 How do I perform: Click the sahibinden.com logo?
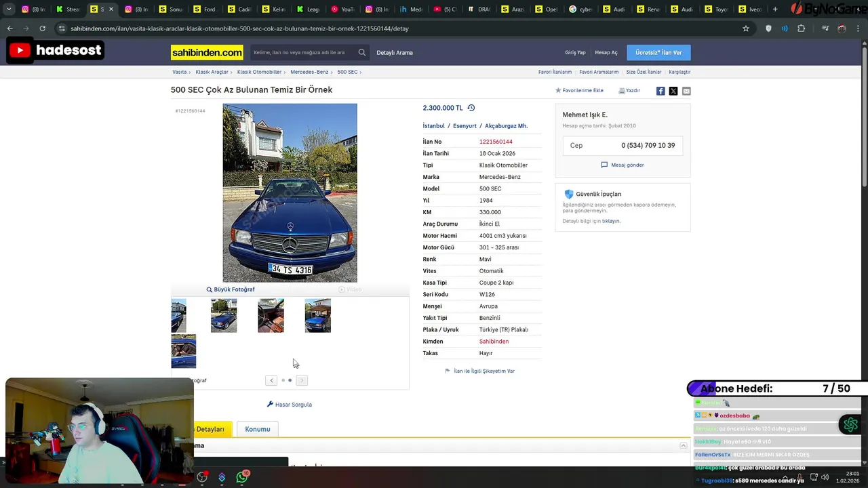pos(207,52)
